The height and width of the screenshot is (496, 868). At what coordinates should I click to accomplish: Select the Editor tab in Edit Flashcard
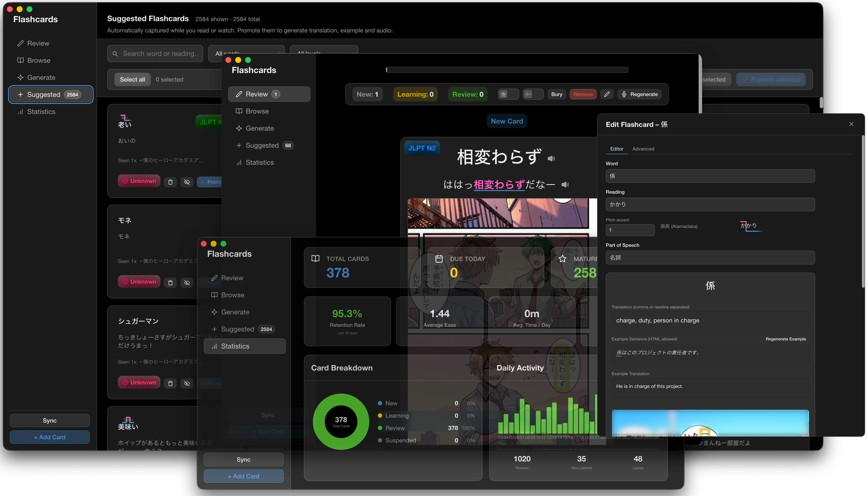616,149
